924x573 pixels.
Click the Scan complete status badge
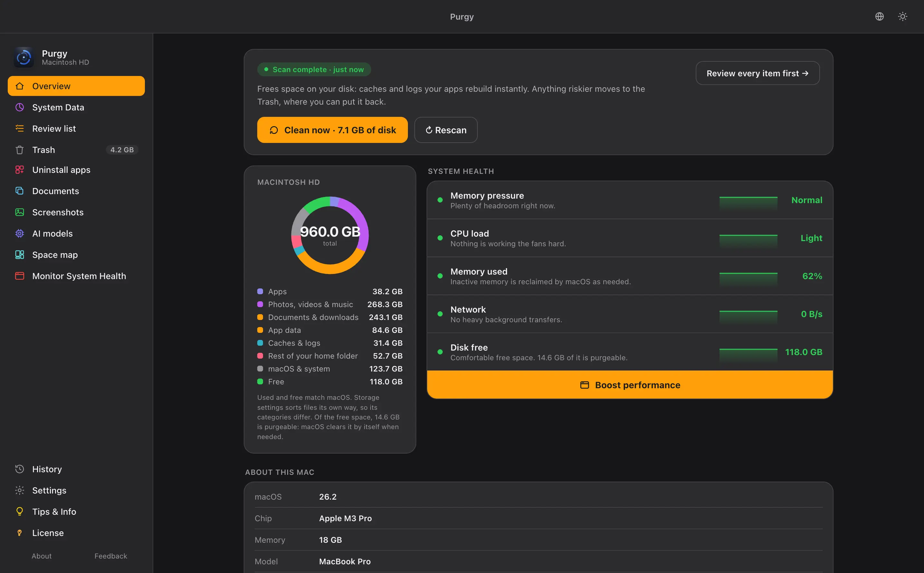click(314, 69)
